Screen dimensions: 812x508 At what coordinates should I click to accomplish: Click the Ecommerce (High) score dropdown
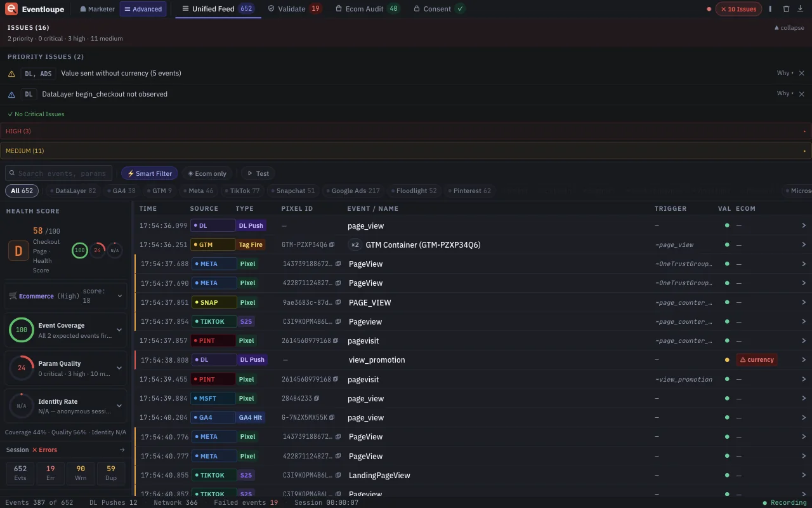pyautogui.click(x=66, y=296)
